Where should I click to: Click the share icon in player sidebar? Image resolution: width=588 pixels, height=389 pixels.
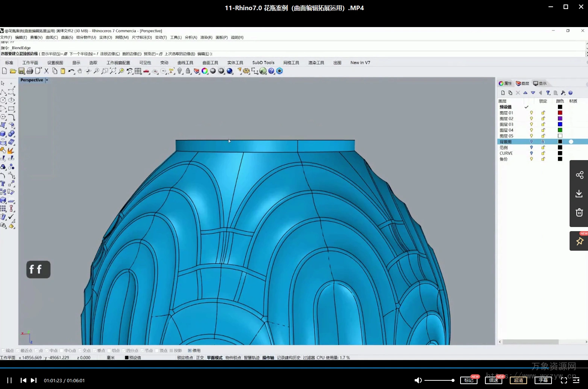tap(579, 175)
